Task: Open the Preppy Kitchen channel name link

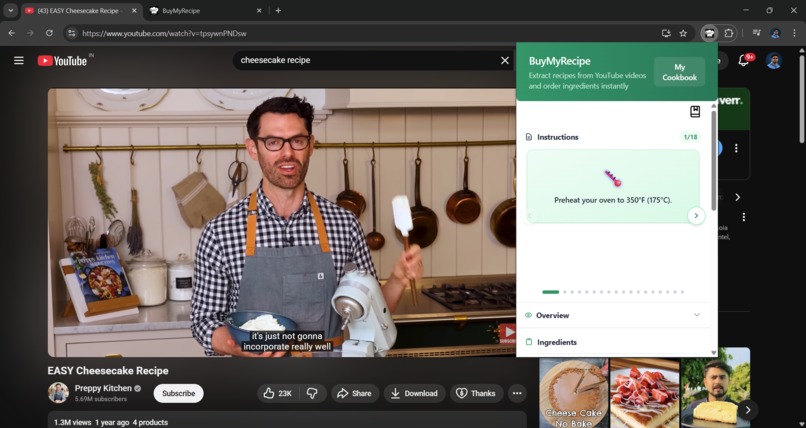Action: 103,388
